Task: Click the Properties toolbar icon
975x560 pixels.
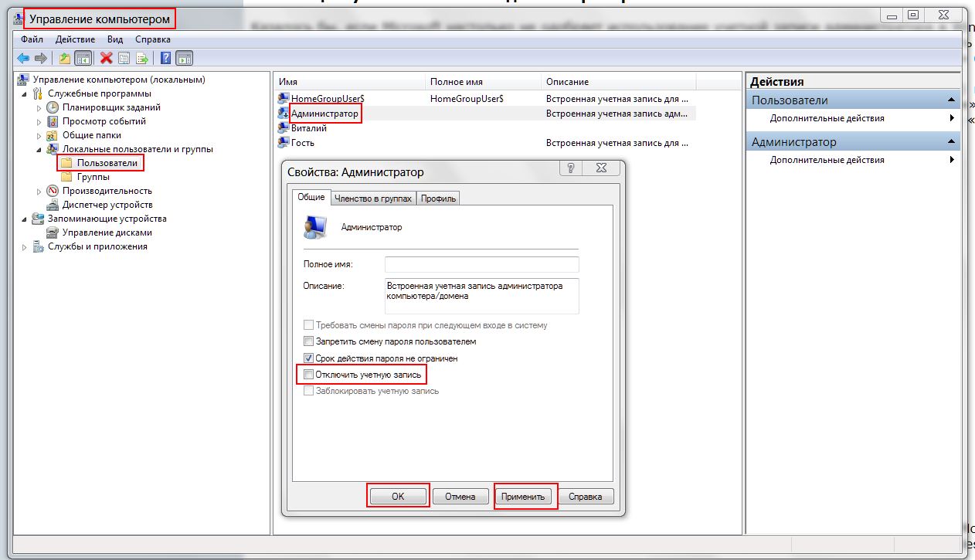Action: pyautogui.click(x=124, y=58)
